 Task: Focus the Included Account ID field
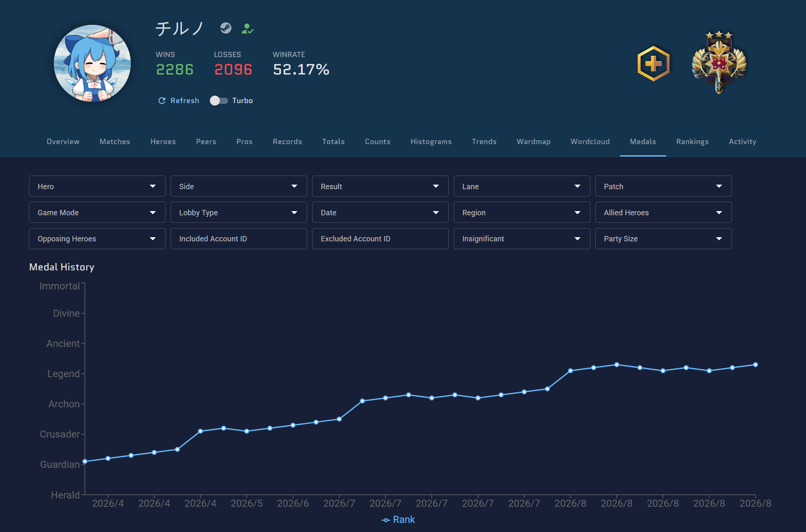(239, 238)
